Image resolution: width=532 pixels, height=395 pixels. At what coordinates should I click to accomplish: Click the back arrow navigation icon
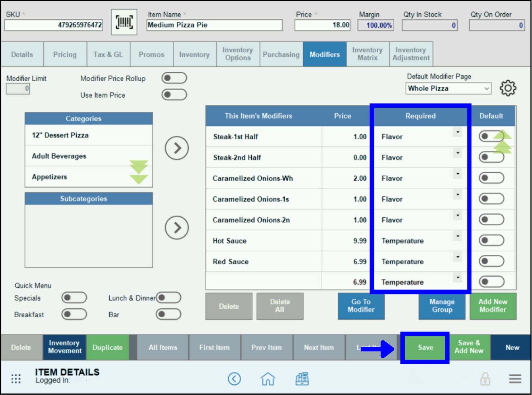tap(235, 379)
